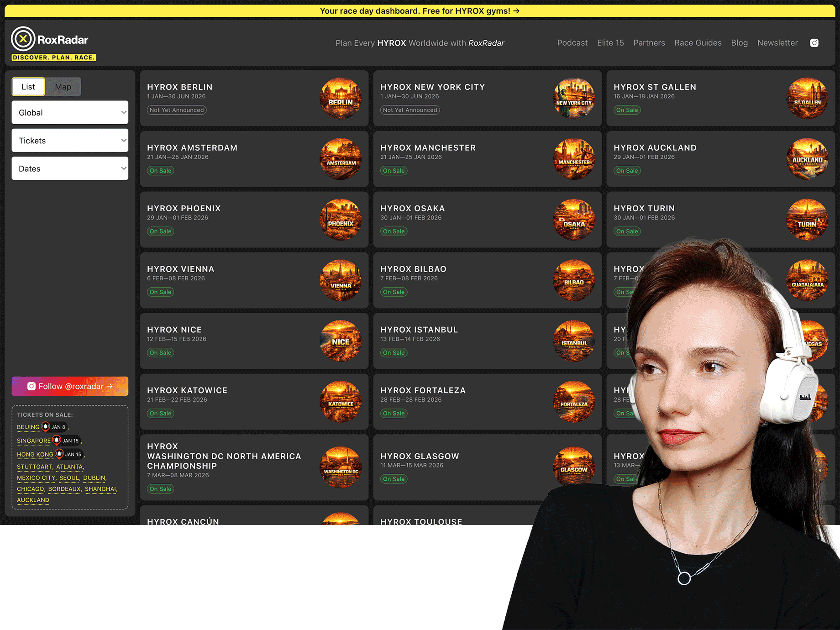Click On Sale tag on HYROX Osaka
Screen dimensions: 840x630
point(394,231)
